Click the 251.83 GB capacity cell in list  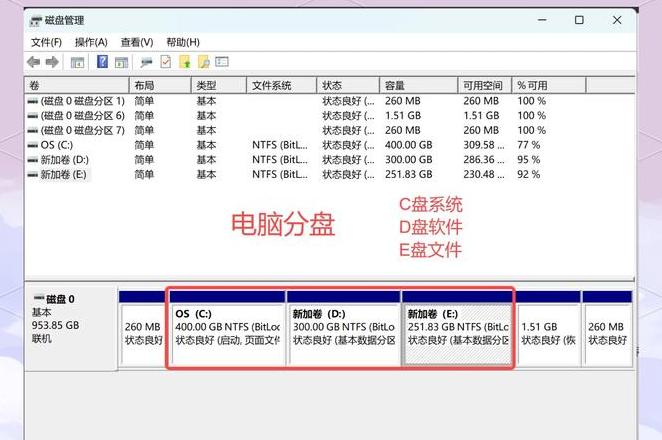409,174
